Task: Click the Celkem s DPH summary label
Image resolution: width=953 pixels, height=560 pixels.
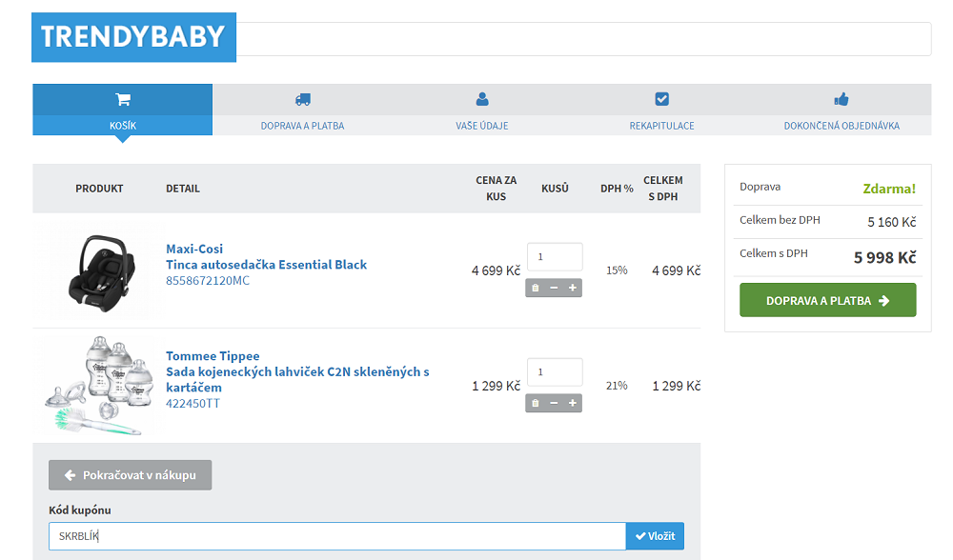Action: 774,253
